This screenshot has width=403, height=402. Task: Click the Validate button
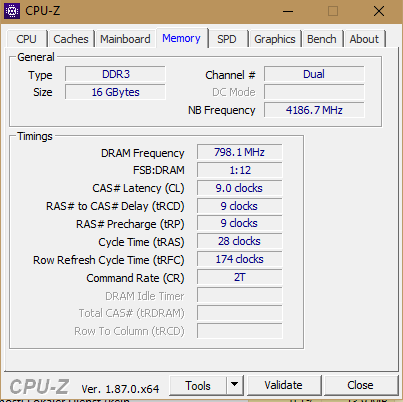click(x=284, y=385)
